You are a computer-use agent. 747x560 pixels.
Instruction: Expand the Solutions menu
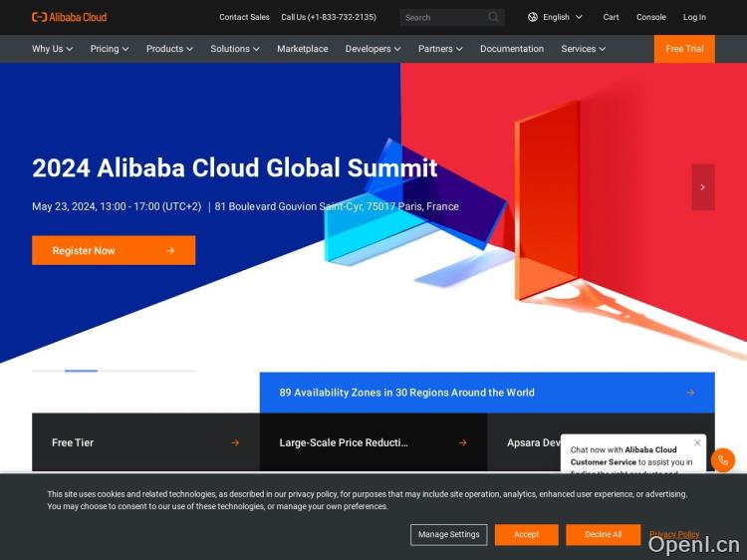click(235, 49)
